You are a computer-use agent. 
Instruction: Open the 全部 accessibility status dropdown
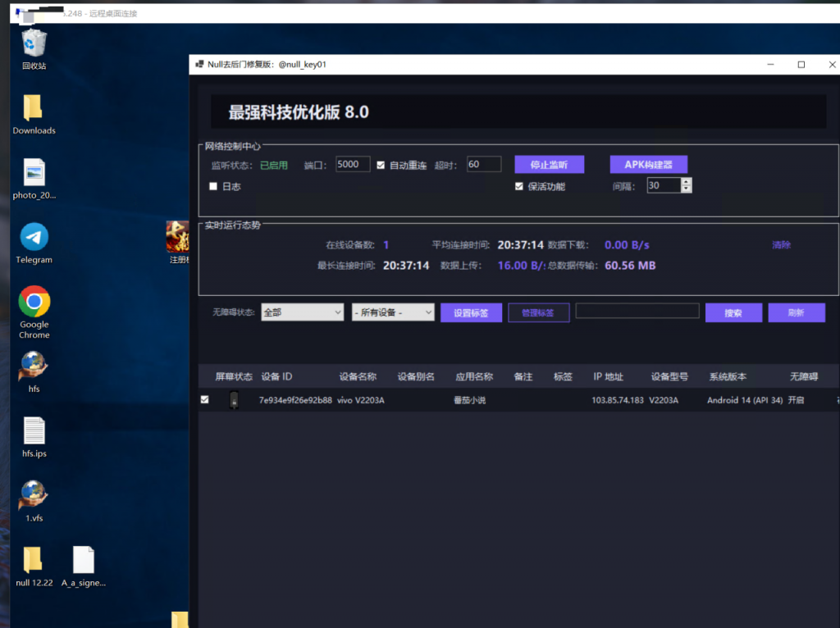click(302, 312)
